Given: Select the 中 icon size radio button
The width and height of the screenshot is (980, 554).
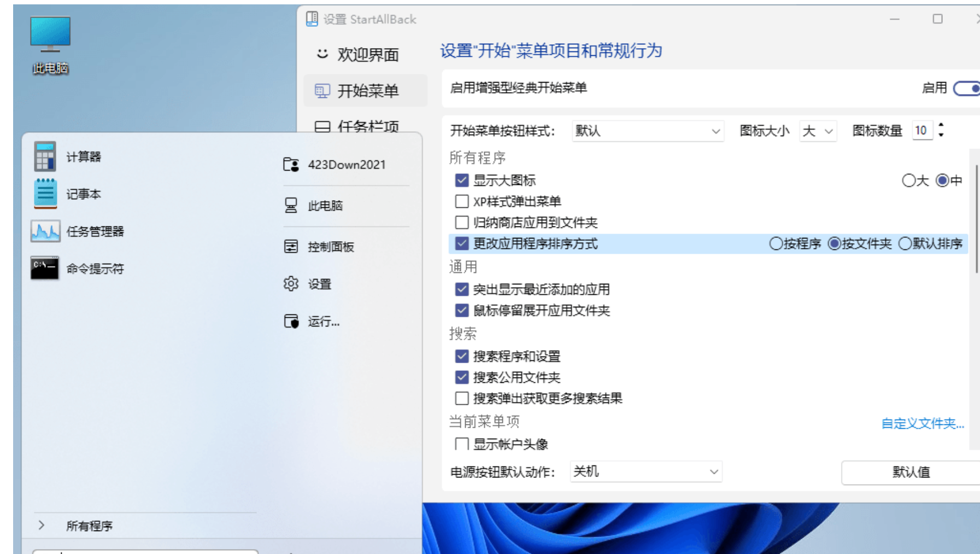Looking at the screenshot, I should (942, 180).
